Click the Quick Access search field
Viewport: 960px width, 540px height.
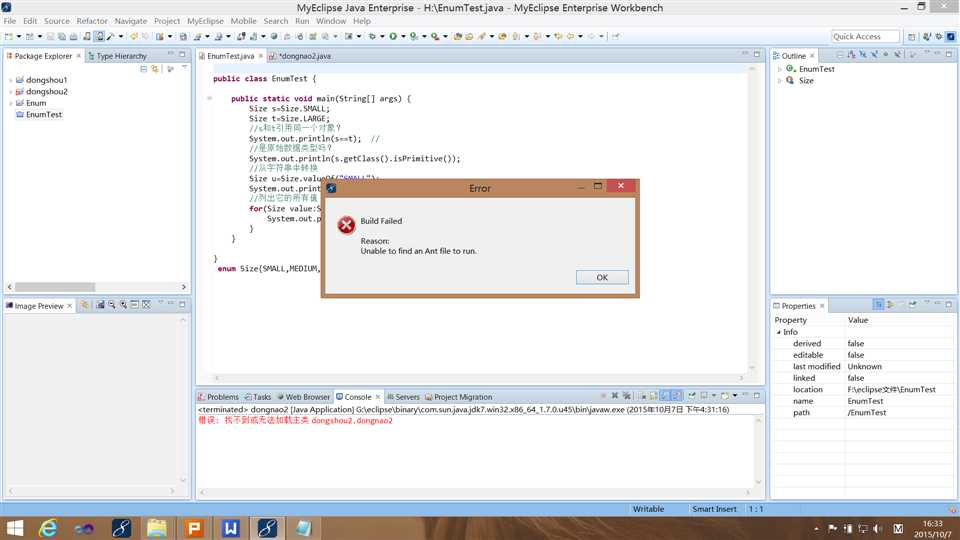tap(865, 37)
